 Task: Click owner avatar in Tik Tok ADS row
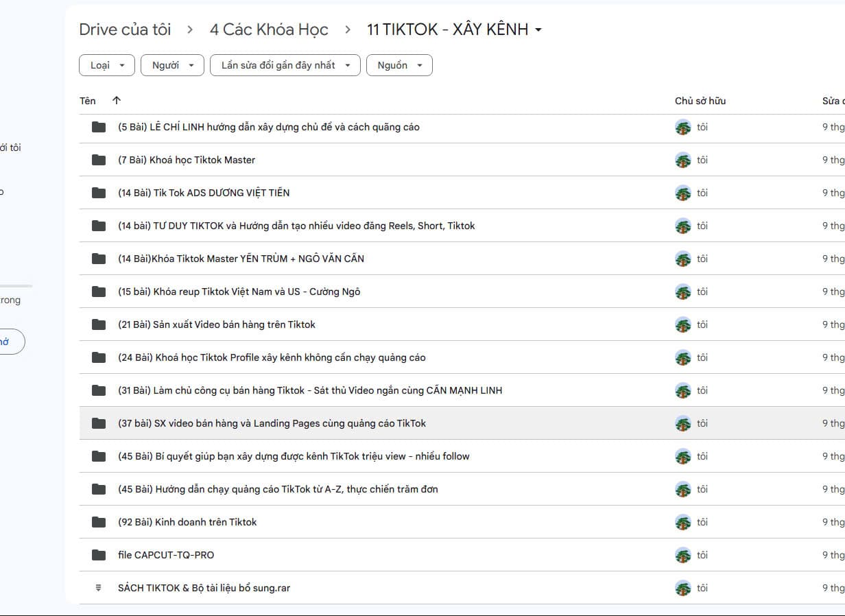click(682, 193)
